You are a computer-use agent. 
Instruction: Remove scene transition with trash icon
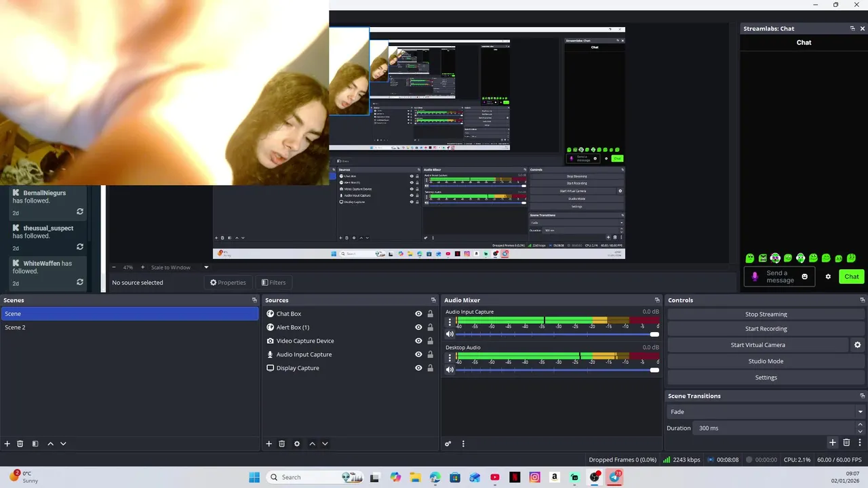coord(846,443)
